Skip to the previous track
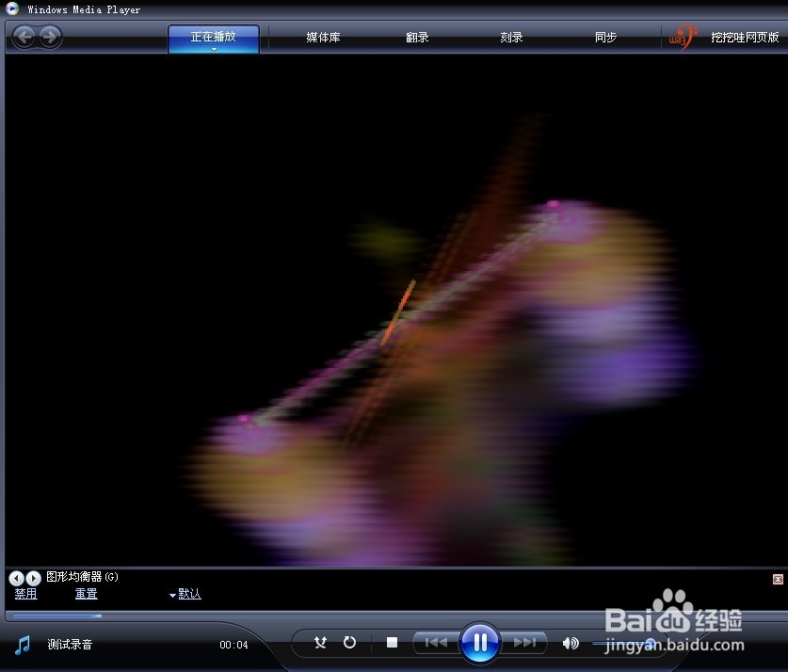The width and height of the screenshot is (788, 672). point(436,643)
